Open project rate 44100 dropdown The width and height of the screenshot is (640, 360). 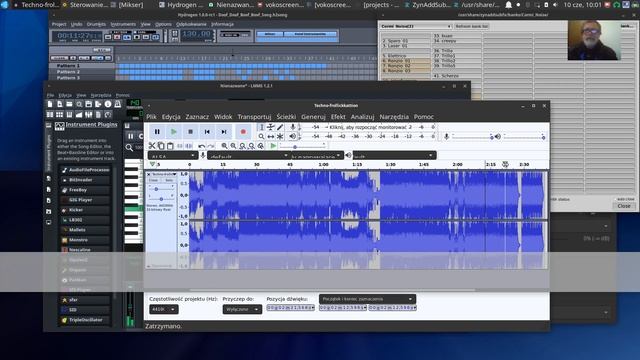(x=164, y=309)
